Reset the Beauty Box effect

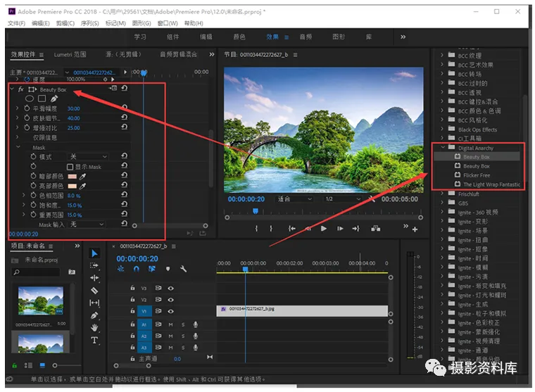pos(124,88)
